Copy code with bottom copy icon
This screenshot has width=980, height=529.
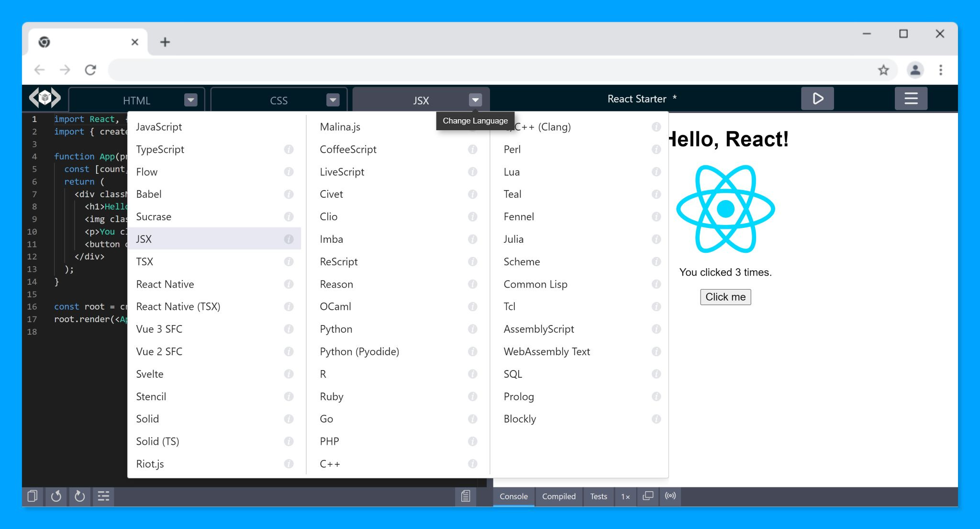point(33,496)
